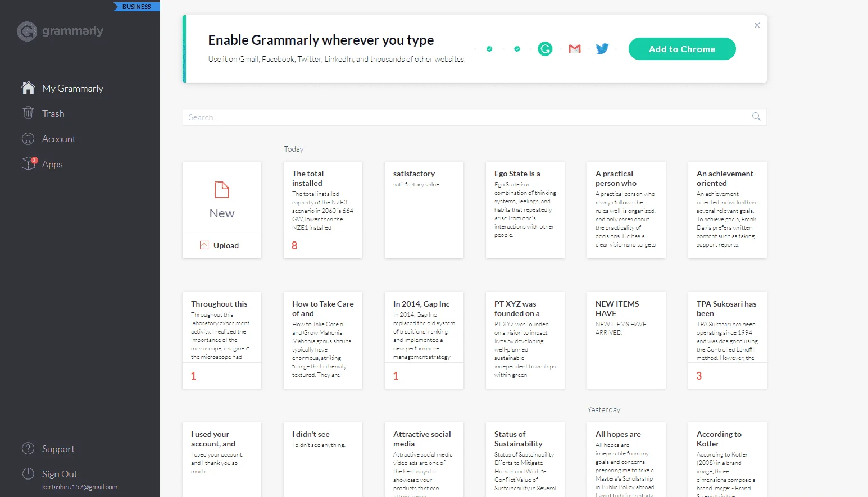Click alert count 3 on 'TPA Sukosari'
The height and width of the screenshot is (497, 868).
click(699, 376)
